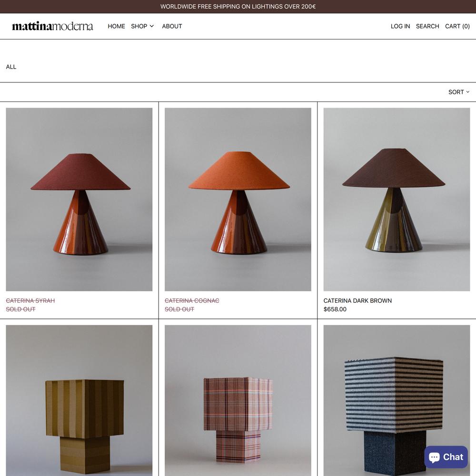Click the free shipping announcement banner
The image size is (476, 476).
pyautogui.click(x=238, y=6)
